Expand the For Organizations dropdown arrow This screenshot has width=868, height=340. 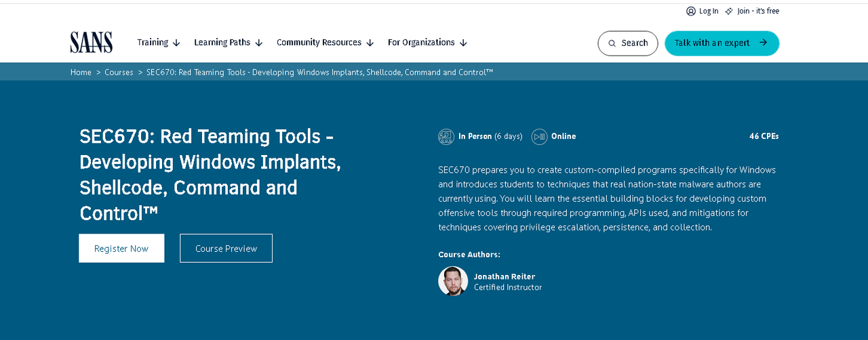click(463, 43)
